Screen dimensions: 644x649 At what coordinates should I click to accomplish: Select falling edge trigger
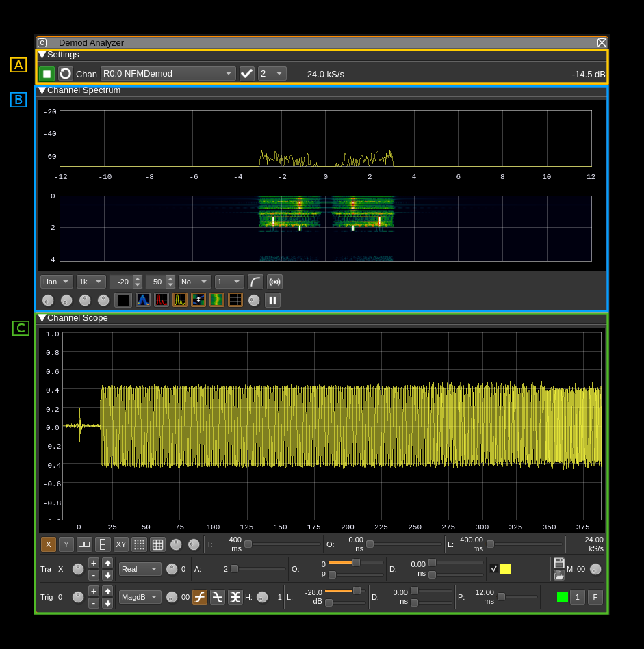point(218,597)
